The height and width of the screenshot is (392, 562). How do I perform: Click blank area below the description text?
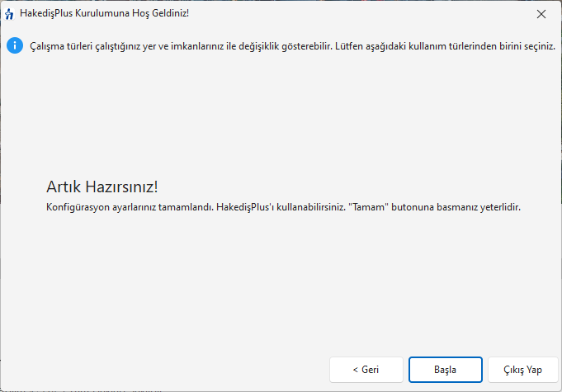(x=248, y=281)
